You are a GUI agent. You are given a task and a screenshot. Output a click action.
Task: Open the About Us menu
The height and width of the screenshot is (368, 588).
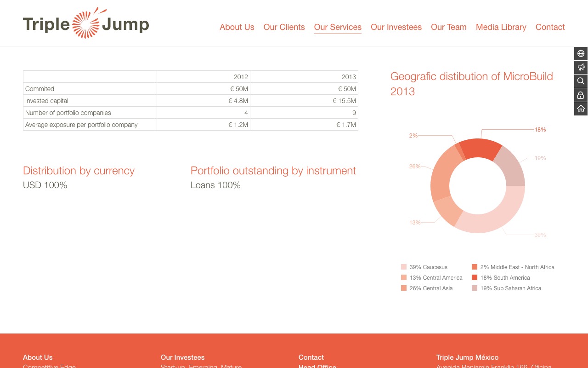point(237,27)
